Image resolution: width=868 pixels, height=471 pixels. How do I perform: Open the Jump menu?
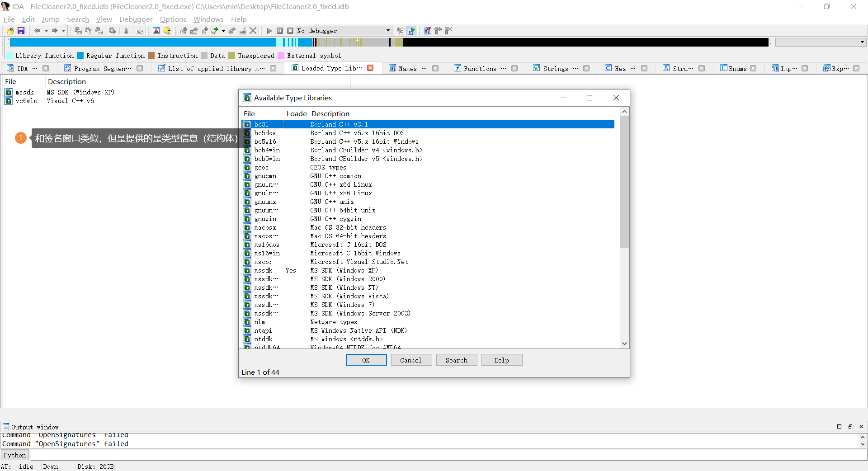pyautogui.click(x=51, y=19)
